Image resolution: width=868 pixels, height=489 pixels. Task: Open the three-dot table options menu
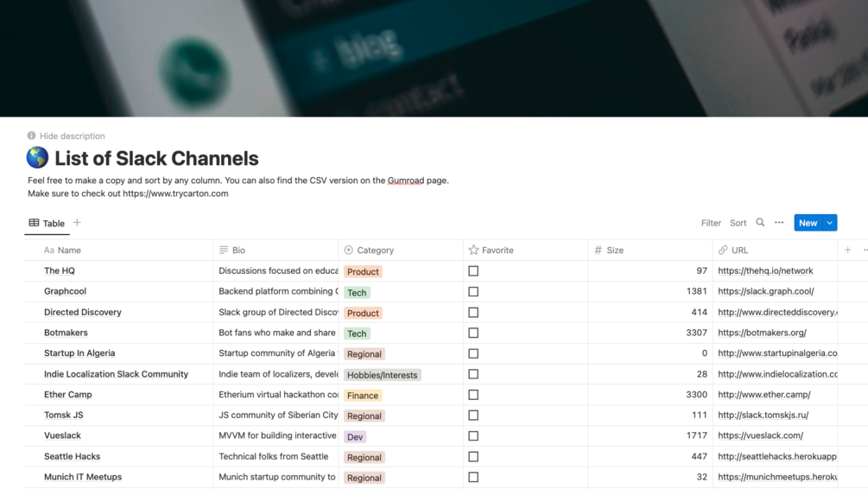coord(779,223)
